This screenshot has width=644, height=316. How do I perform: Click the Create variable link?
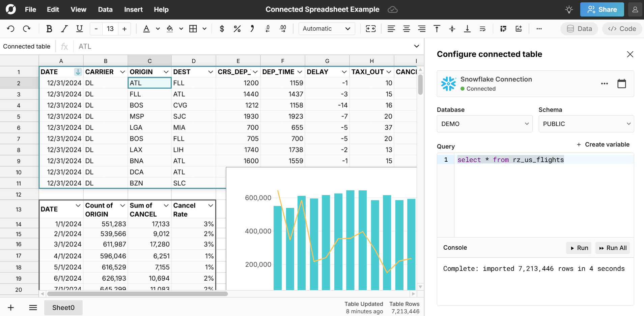tap(603, 145)
